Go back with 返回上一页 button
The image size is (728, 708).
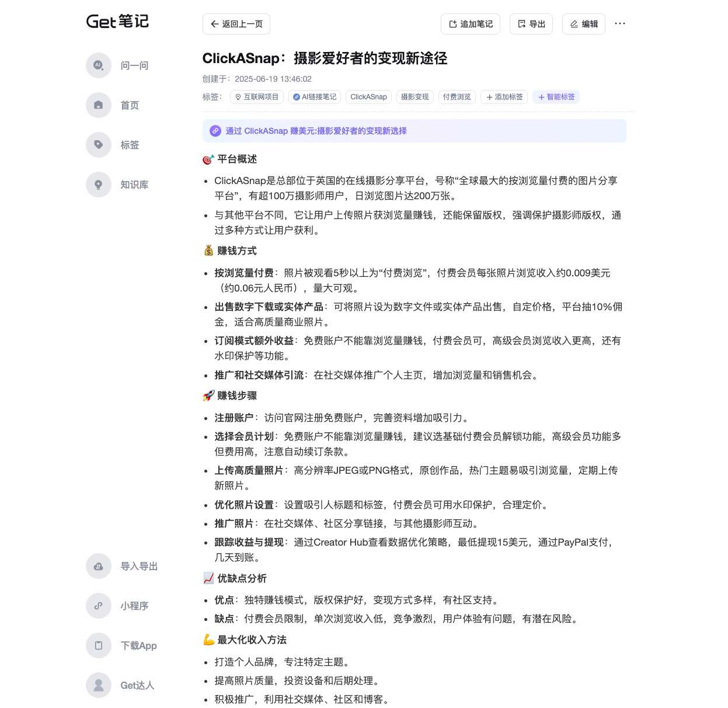point(236,24)
